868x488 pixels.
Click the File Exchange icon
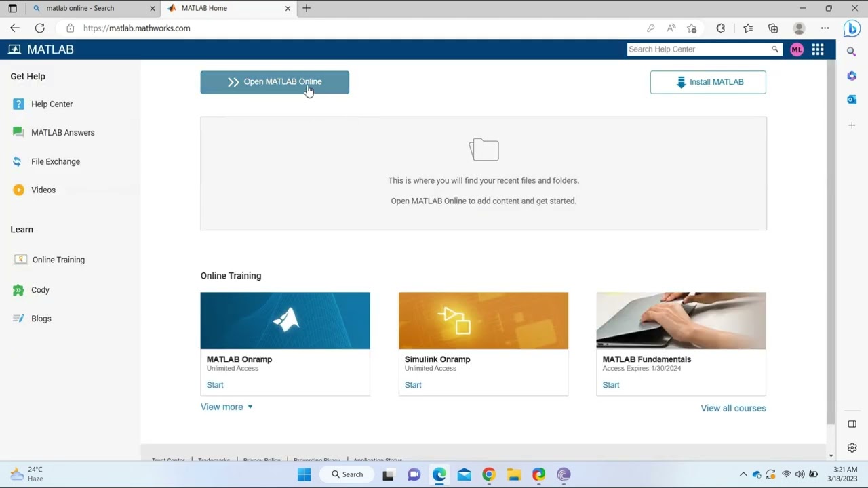18,161
